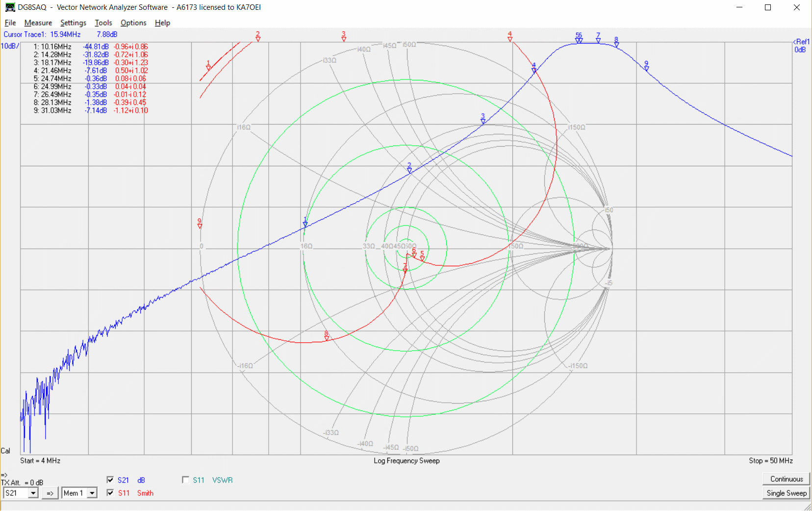812x511 pixels.
Task: Click red marker 5 near Smith center
Action: 422,256
